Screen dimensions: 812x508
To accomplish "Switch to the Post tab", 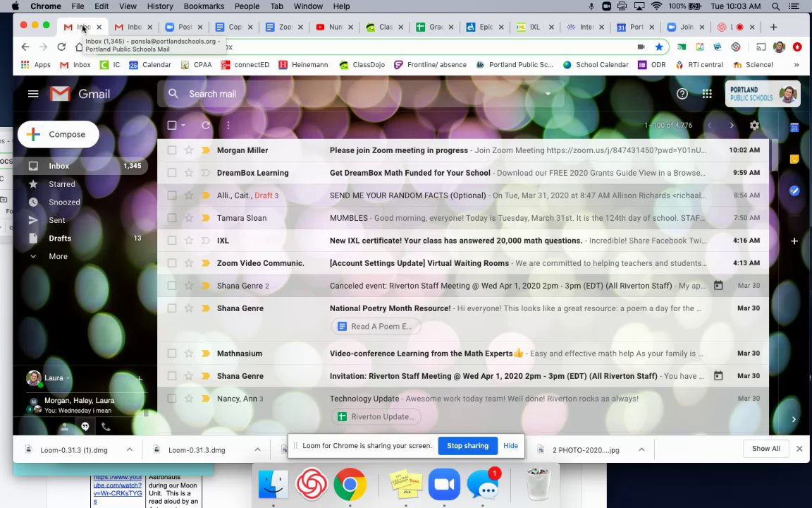I will (x=184, y=27).
